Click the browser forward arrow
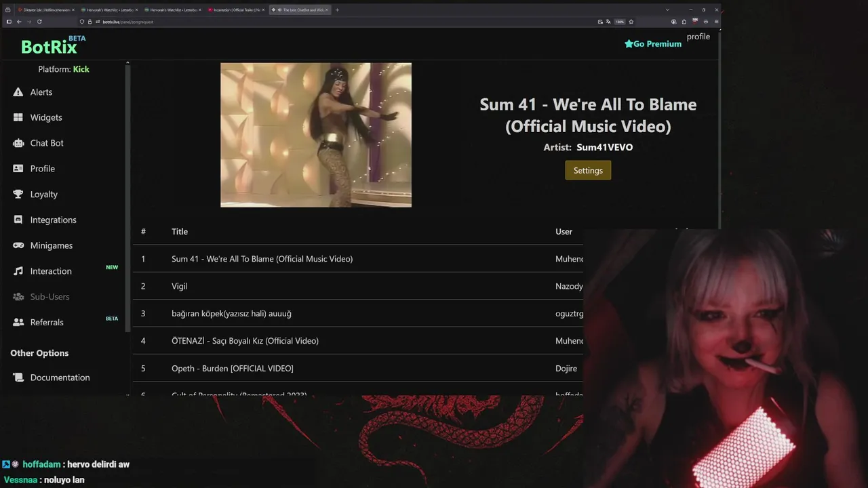The image size is (868, 488). coord(29,22)
